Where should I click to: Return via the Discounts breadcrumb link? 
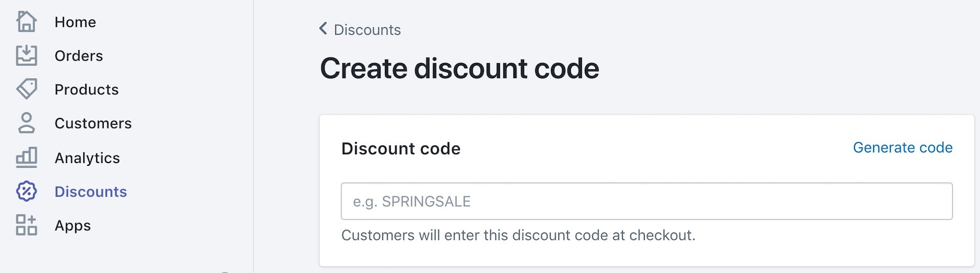click(367, 29)
